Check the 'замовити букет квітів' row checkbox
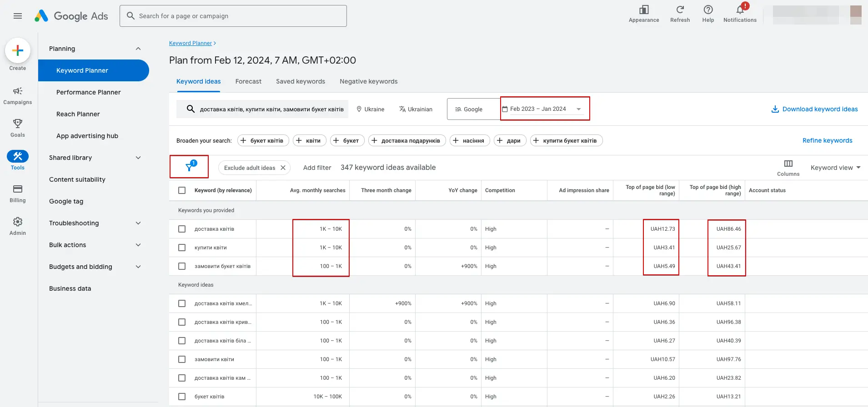868x407 pixels. click(182, 266)
